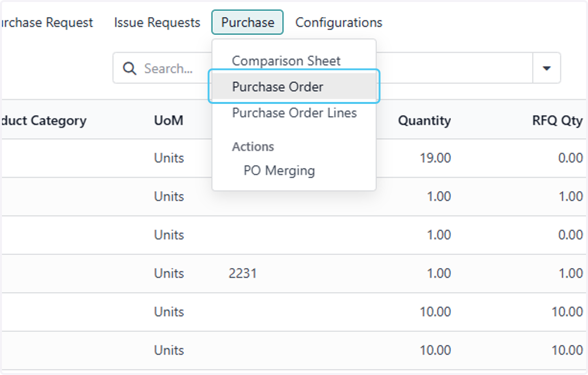Image resolution: width=588 pixels, height=375 pixels.
Task: Sort by the UoM column header
Action: click(169, 120)
